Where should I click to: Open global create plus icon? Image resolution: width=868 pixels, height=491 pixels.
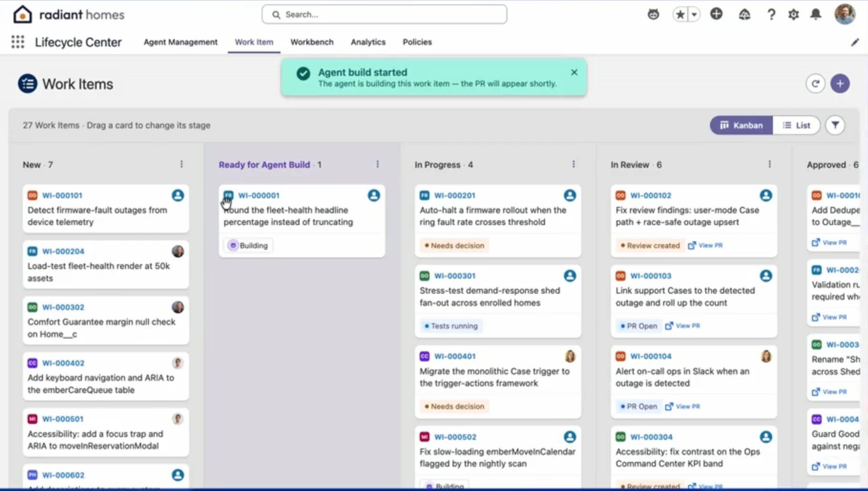point(716,14)
